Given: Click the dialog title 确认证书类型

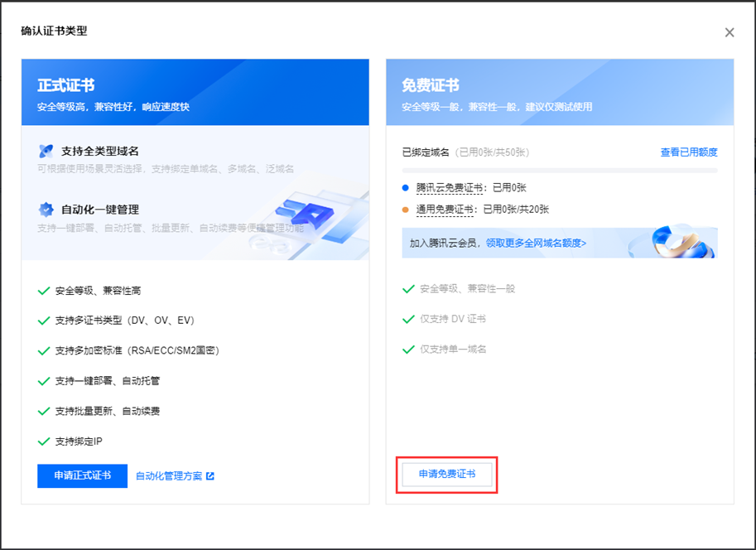Looking at the screenshot, I should [x=54, y=31].
